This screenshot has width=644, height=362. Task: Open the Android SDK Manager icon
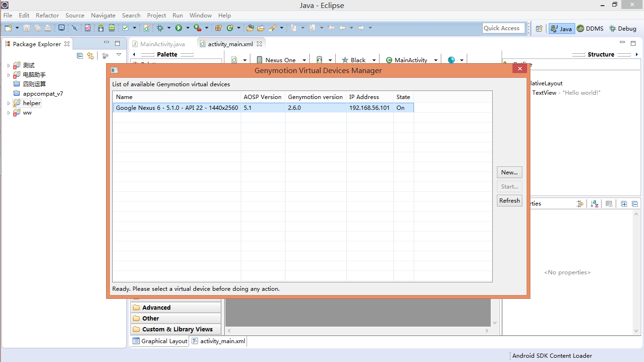click(x=101, y=28)
